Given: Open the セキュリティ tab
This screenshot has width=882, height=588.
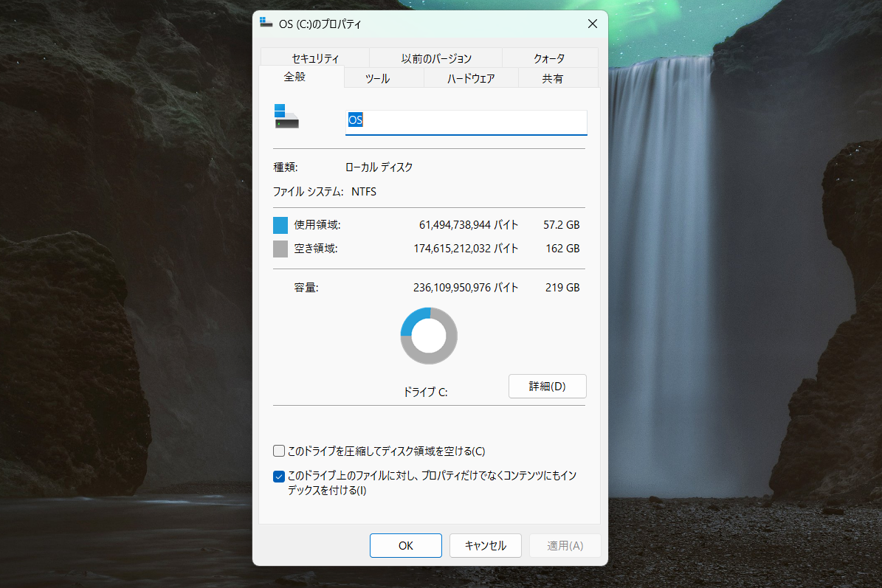Looking at the screenshot, I should (x=315, y=58).
